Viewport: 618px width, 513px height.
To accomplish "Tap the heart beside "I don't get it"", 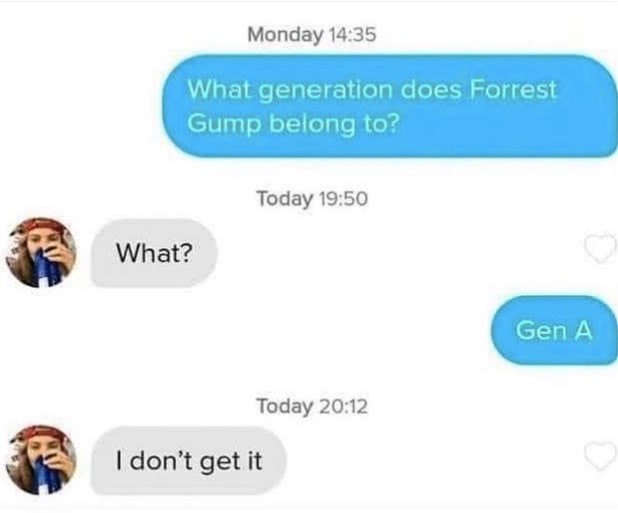I will [601, 456].
